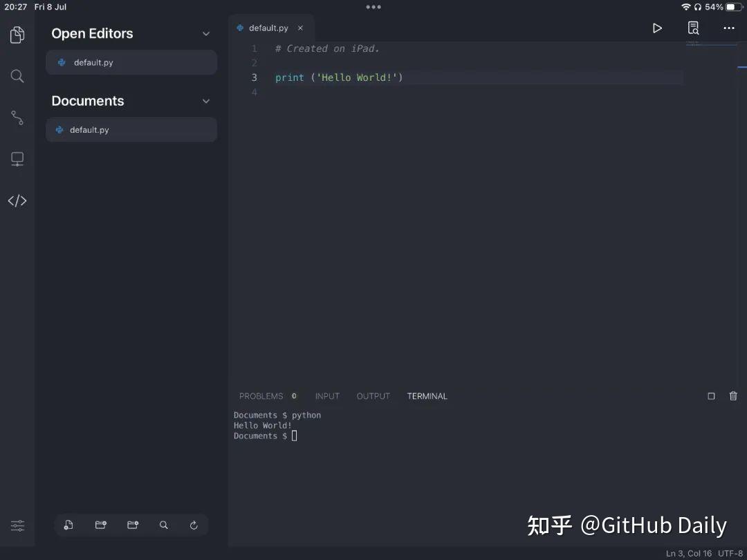Clear the terminal with the trash icon
Image resolution: width=747 pixels, height=560 pixels.
point(733,395)
